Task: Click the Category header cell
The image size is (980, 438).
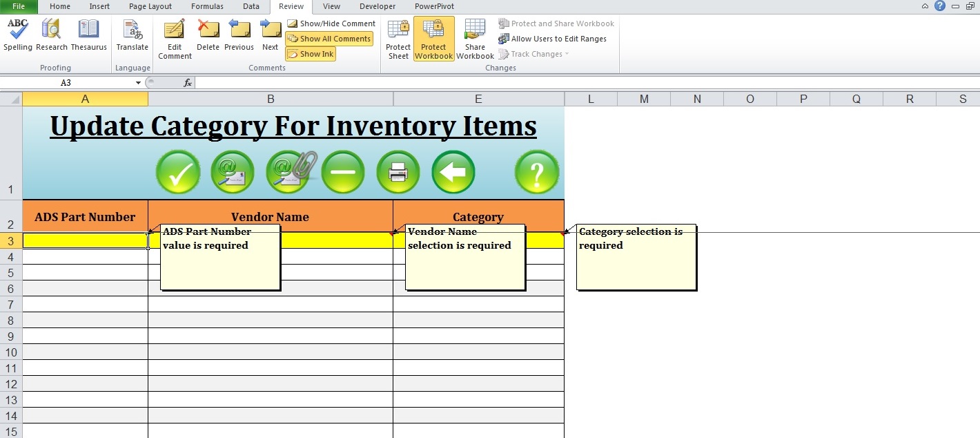Action: click(x=478, y=216)
